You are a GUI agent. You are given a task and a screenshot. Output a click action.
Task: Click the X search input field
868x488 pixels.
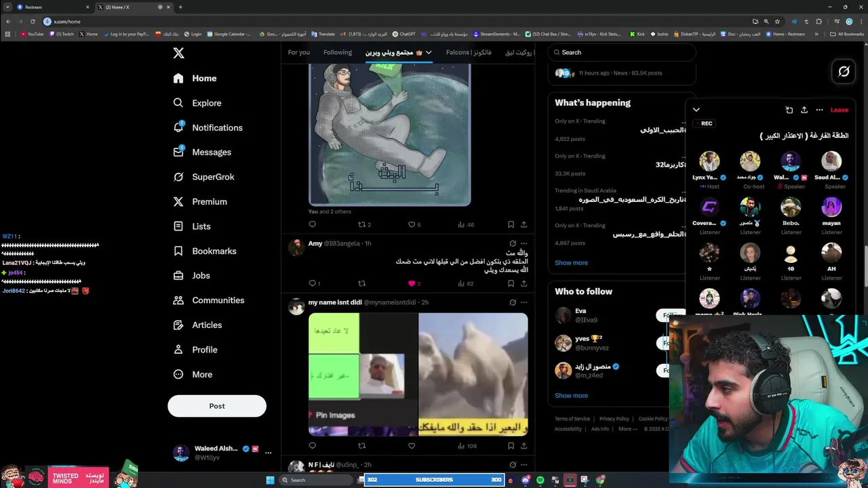(622, 52)
